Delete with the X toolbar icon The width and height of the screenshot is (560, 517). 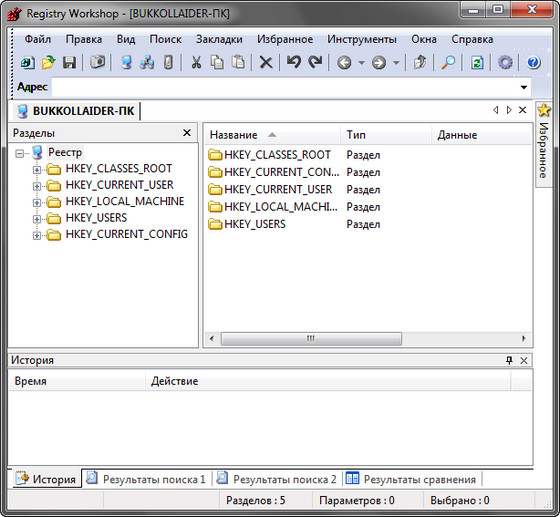266,63
